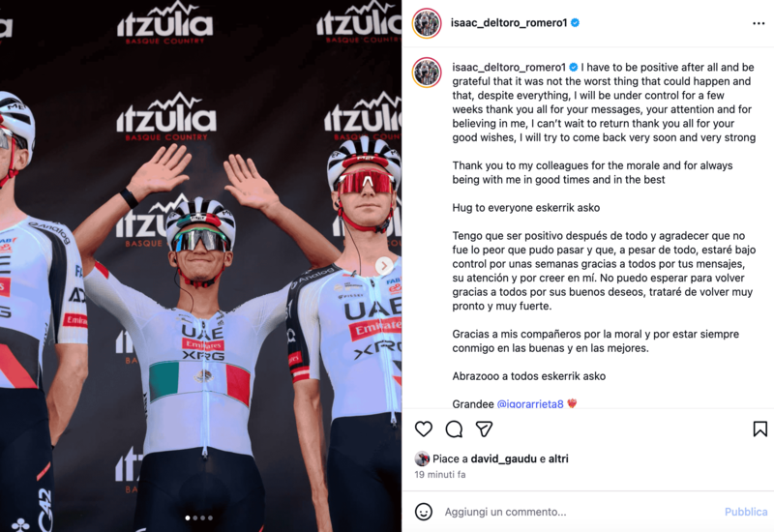
Task: Like the post with the heart icon
Action: [x=424, y=429]
